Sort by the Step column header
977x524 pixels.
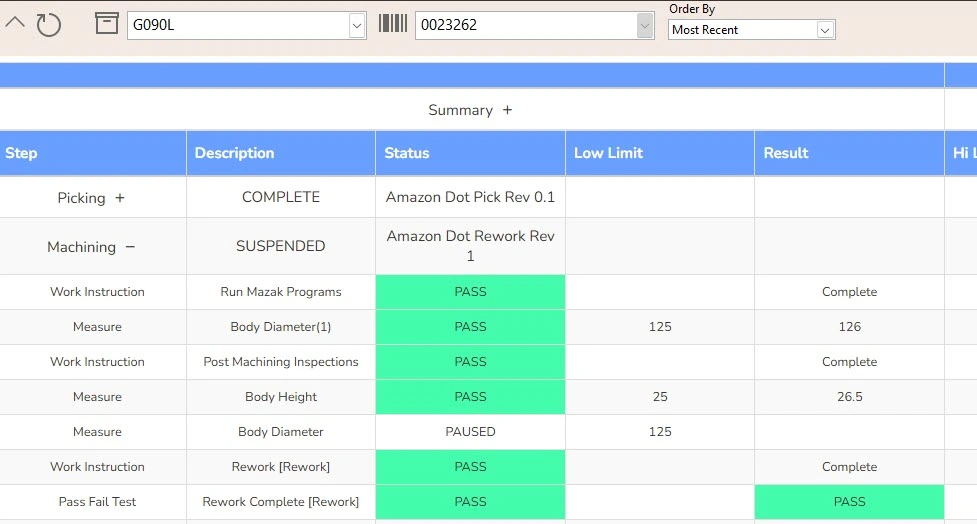(x=22, y=153)
